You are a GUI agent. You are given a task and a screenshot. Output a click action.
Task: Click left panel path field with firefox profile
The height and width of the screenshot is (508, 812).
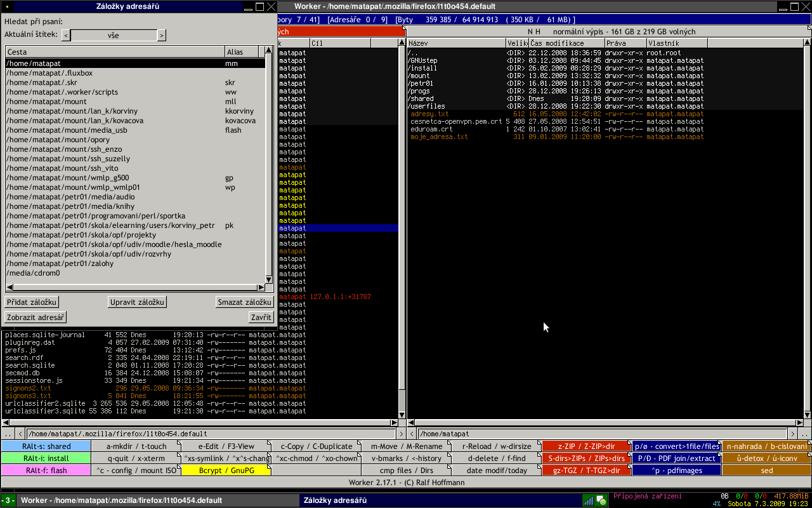click(x=211, y=434)
